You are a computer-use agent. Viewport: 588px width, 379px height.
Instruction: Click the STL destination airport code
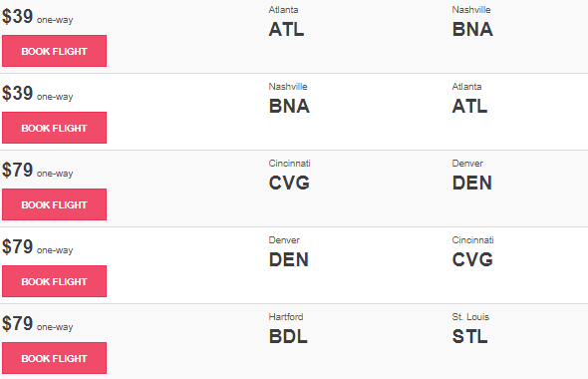tap(469, 336)
